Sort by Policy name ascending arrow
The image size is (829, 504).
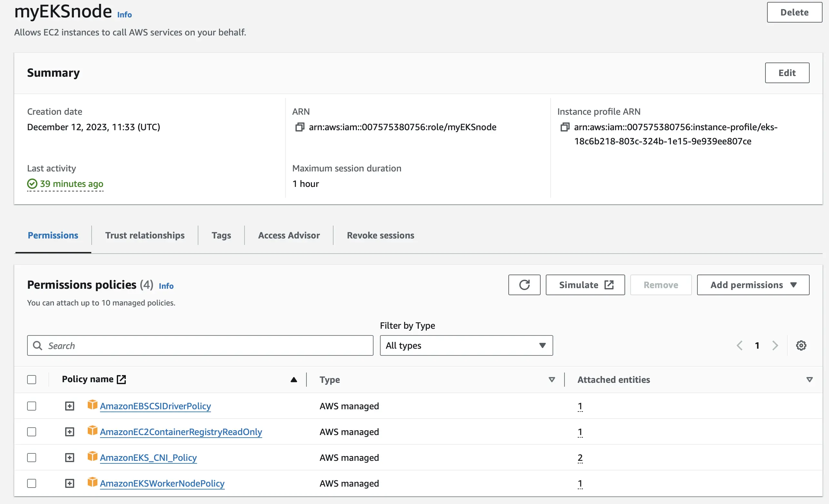pos(294,380)
